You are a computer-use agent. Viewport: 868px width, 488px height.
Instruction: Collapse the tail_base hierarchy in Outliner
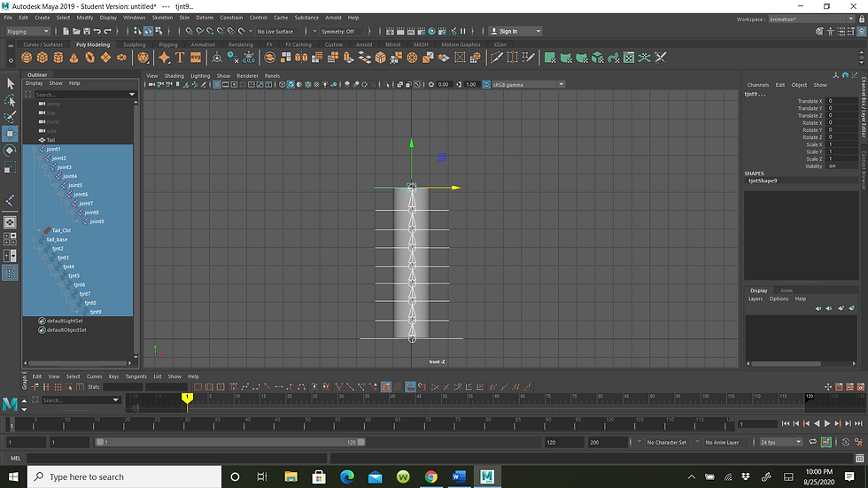(x=35, y=240)
